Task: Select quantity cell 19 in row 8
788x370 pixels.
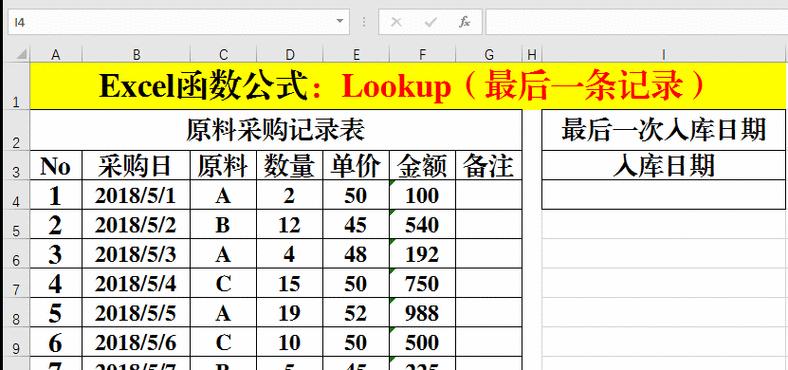Action: [289, 313]
